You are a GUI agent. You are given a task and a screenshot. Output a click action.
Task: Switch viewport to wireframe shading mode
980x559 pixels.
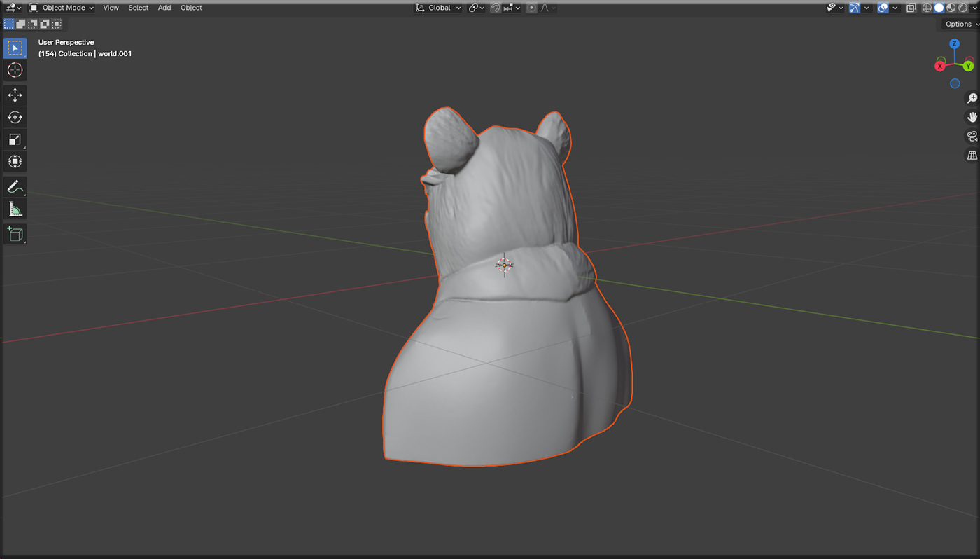(x=926, y=7)
